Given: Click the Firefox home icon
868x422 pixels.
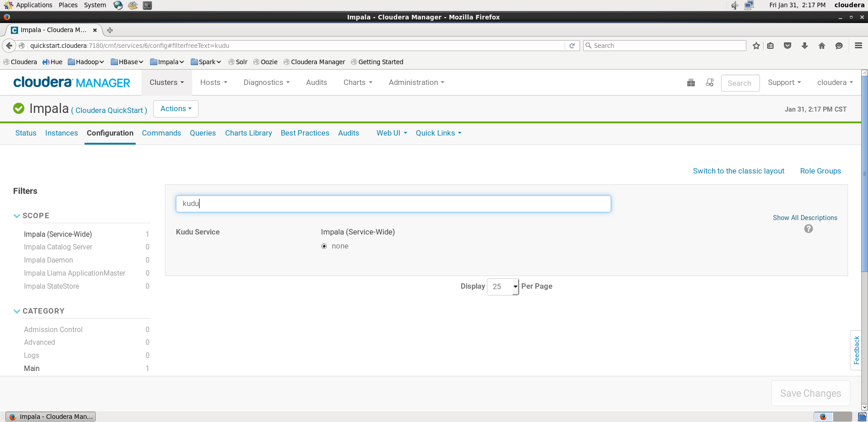Looking at the screenshot, I should pos(821,46).
